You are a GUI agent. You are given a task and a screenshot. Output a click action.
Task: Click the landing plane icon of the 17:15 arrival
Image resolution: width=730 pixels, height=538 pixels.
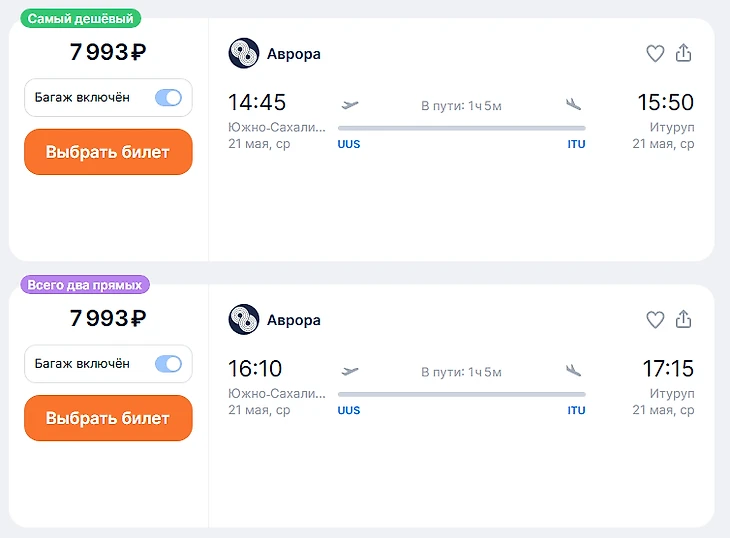click(573, 370)
